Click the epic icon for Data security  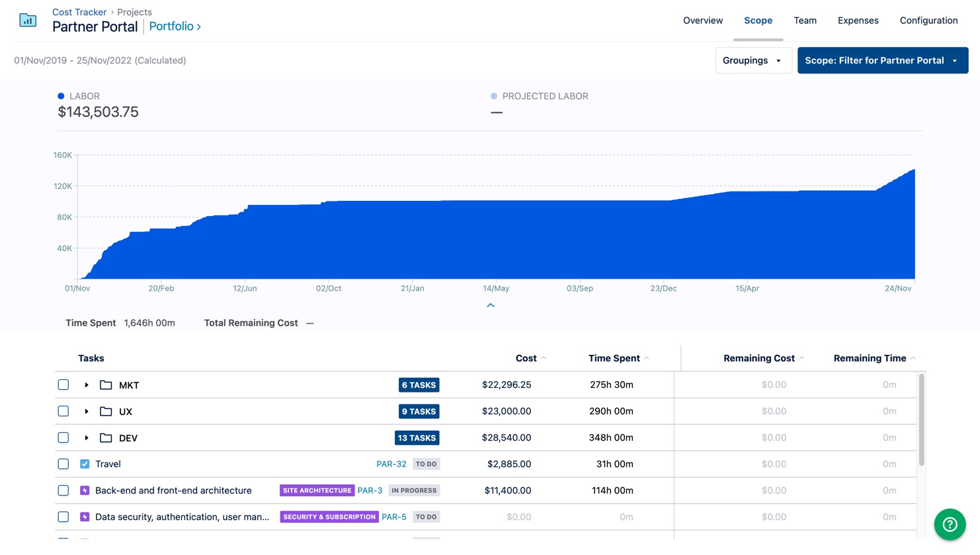pyautogui.click(x=85, y=517)
